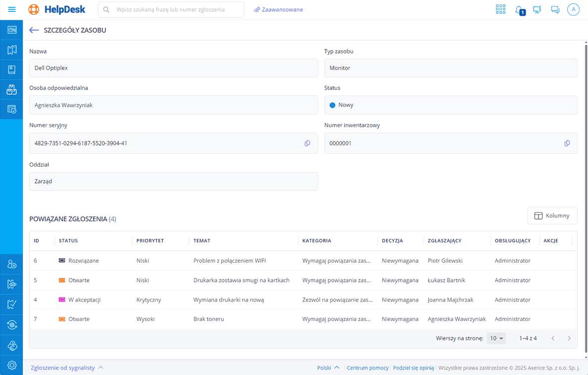Copy the inventory number with copy icon

tap(567, 143)
